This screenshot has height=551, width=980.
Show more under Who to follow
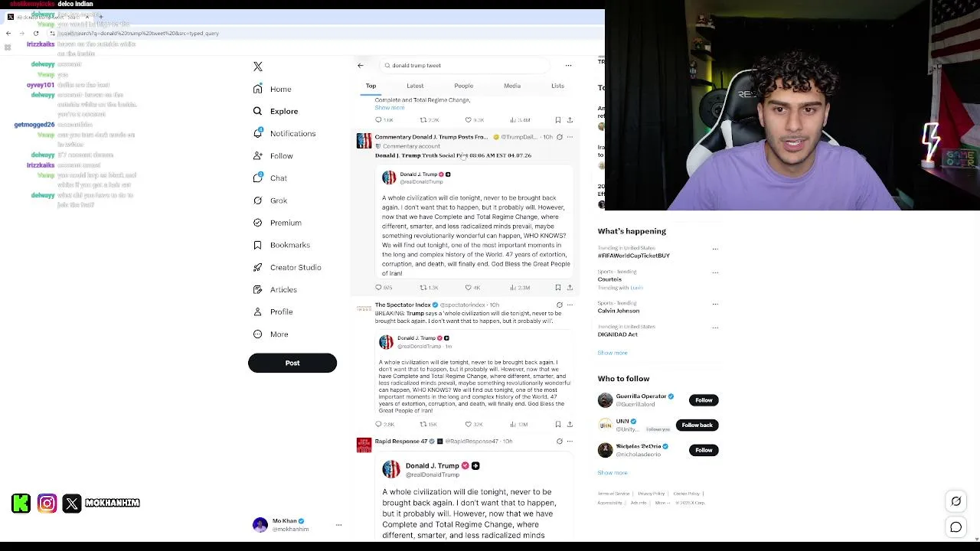click(612, 473)
